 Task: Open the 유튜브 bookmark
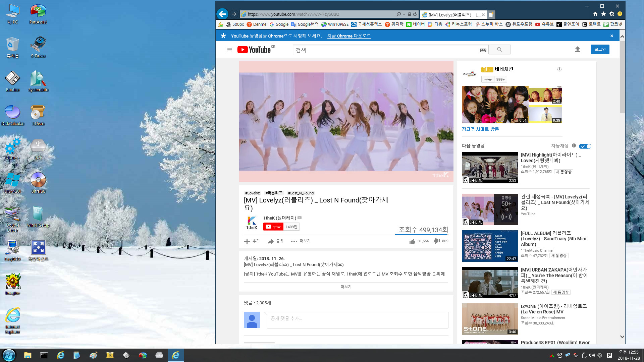click(x=544, y=24)
